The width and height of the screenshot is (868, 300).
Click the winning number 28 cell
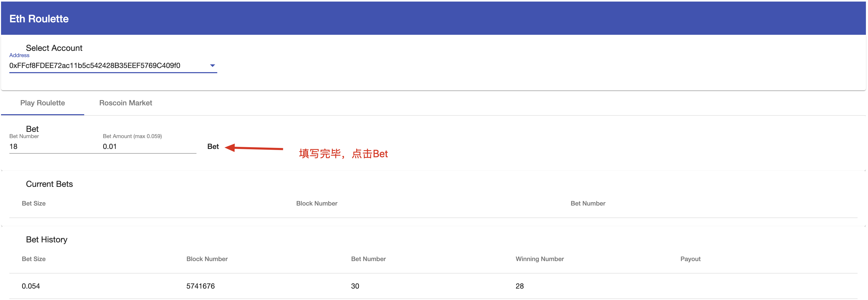(520, 286)
